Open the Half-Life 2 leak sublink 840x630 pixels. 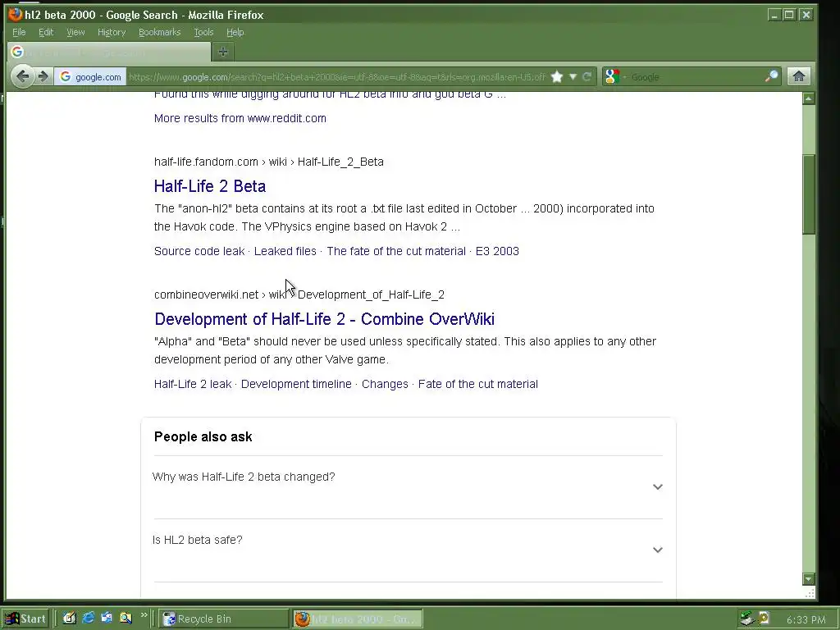tap(192, 384)
